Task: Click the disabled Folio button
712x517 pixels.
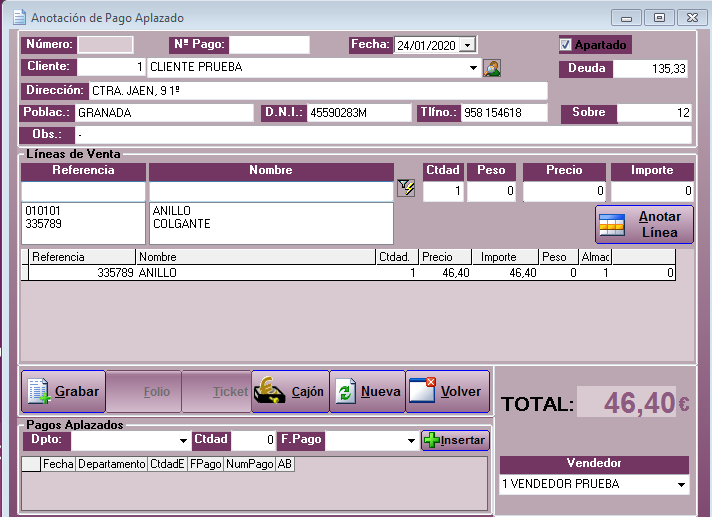Action: click(x=144, y=391)
